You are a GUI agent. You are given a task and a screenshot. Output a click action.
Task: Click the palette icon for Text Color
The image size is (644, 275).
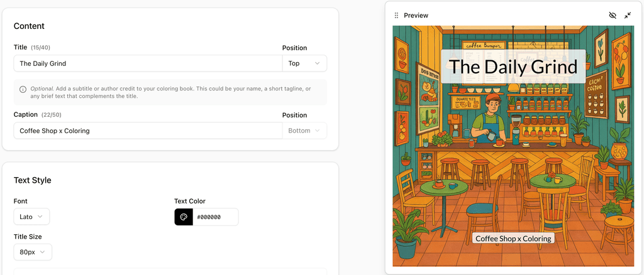pyautogui.click(x=184, y=217)
